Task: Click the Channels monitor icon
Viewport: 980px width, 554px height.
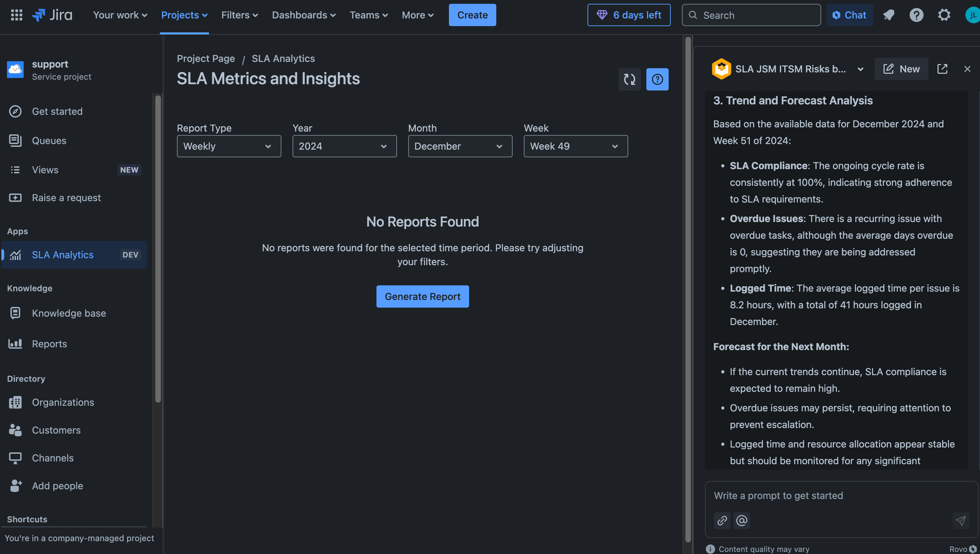Action: (15, 458)
